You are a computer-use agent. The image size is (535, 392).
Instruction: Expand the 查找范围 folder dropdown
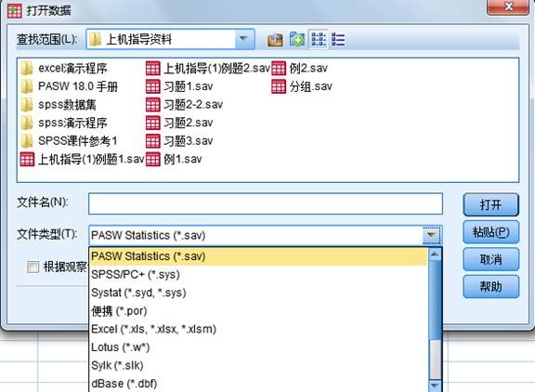coord(243,39)
